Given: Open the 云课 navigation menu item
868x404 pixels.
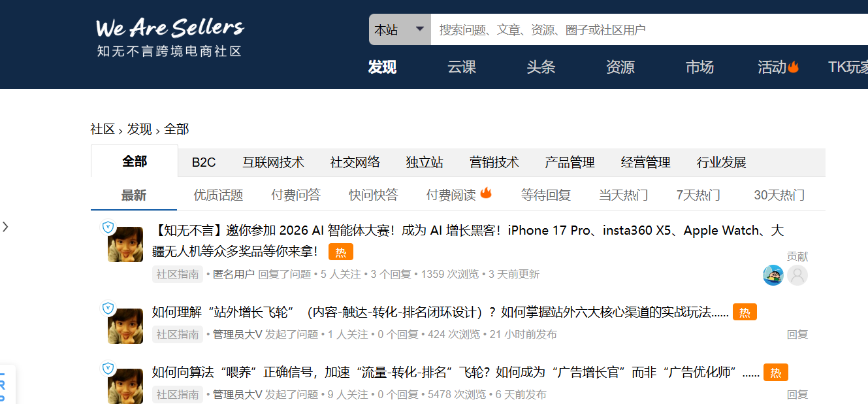Looking at the screenshot, I should point(461,67).
